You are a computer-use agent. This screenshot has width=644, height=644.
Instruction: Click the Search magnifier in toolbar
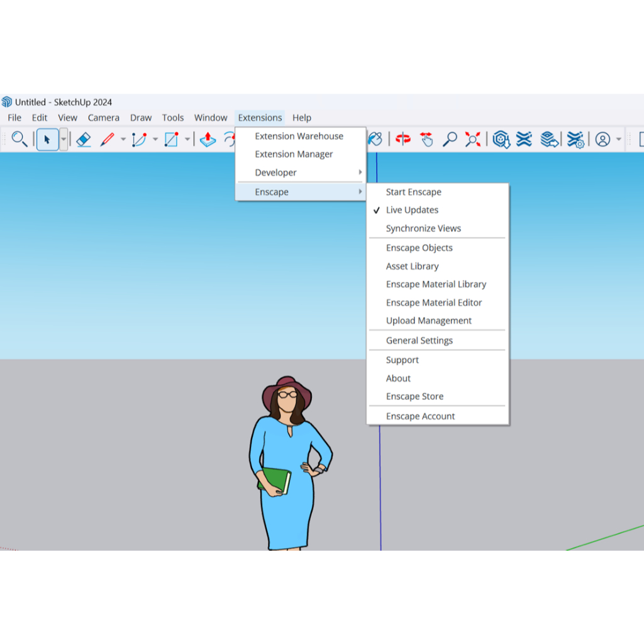(19, 140)
